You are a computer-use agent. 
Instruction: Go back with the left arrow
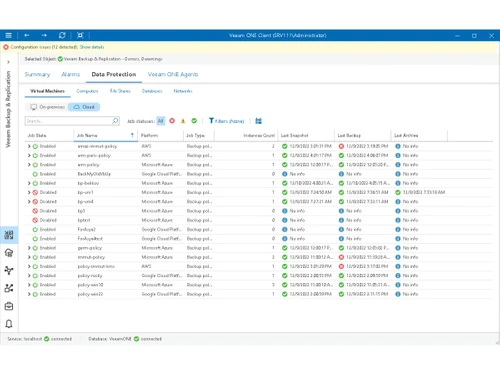27,35
